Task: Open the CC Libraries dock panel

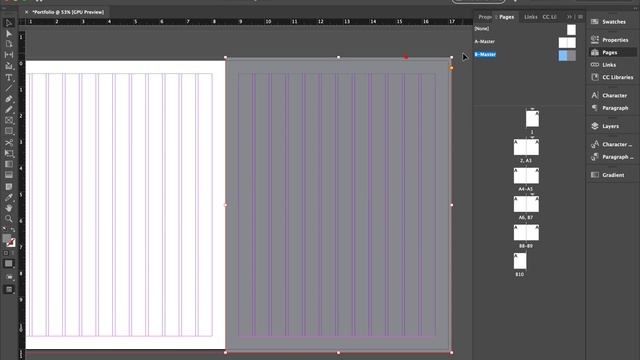Action: tap(611, 77)
